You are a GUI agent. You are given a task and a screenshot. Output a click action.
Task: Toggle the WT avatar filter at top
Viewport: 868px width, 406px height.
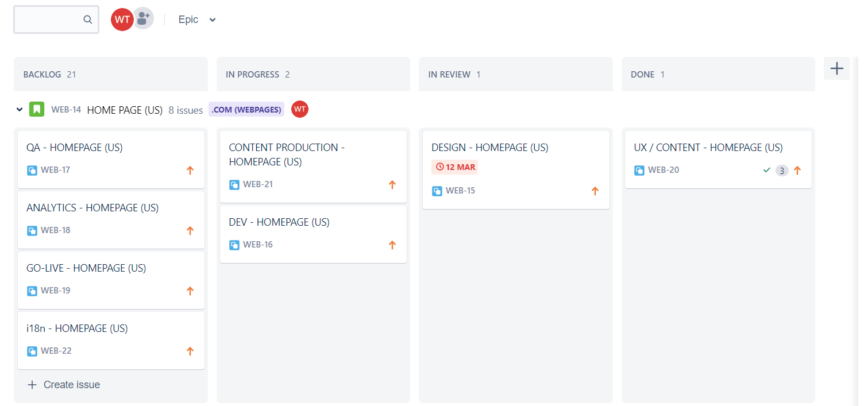[122, 20]
